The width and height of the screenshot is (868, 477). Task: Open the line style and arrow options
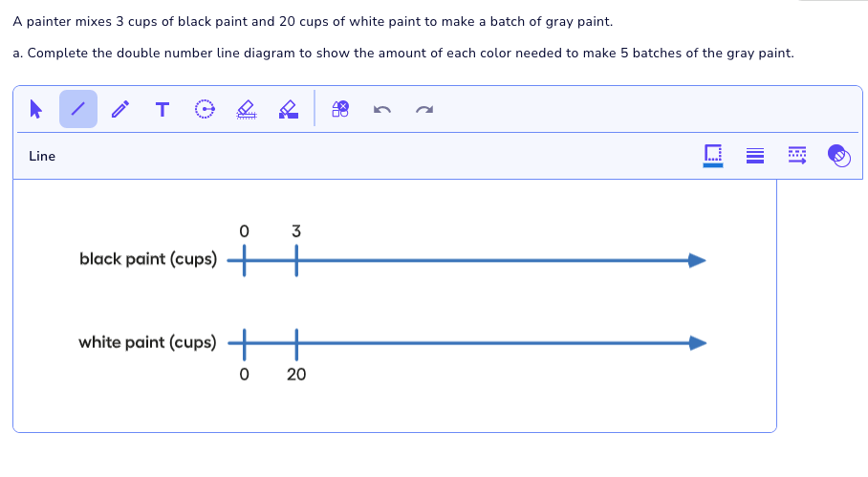click(796, 156)
